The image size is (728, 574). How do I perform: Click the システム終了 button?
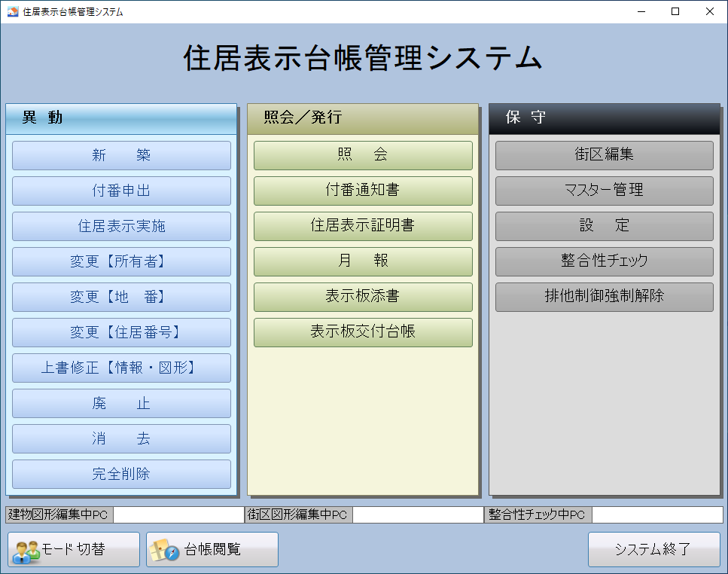point(654,549)
